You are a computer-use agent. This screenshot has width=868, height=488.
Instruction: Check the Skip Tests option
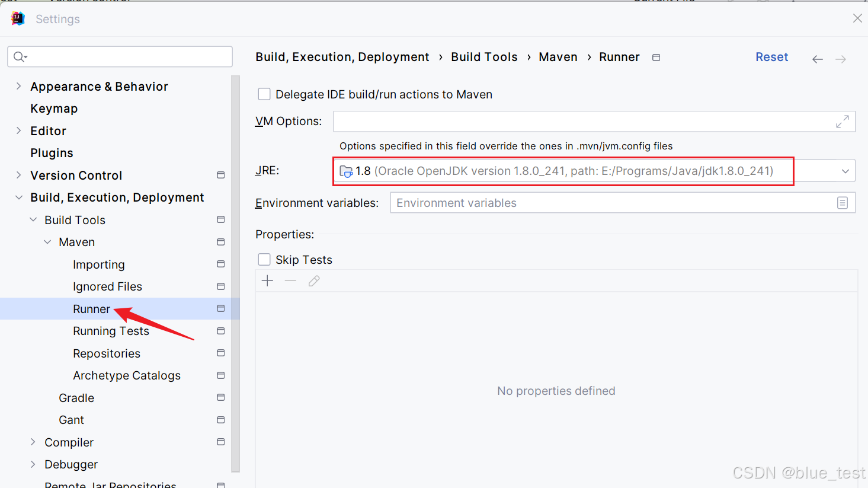click(264, 259)
